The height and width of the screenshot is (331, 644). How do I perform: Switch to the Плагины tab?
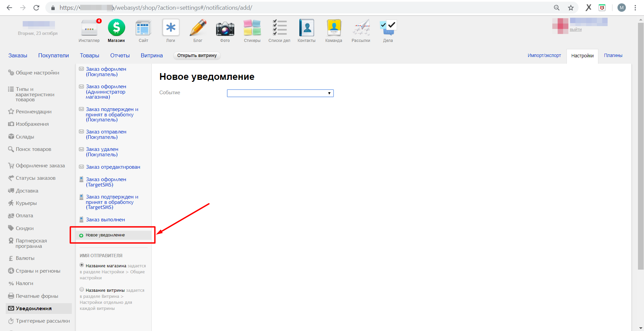pyautogui.click(x=613, y=55)
